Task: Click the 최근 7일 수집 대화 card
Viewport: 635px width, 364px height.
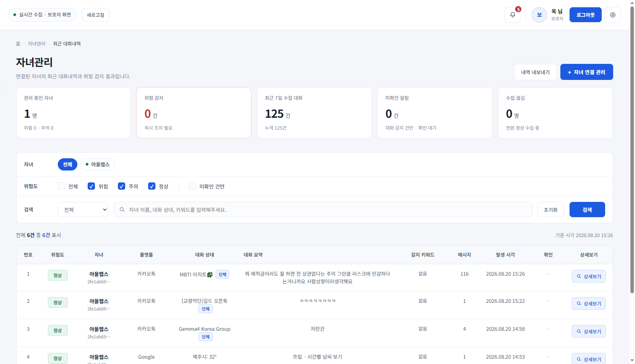Action: pos(314,113)
